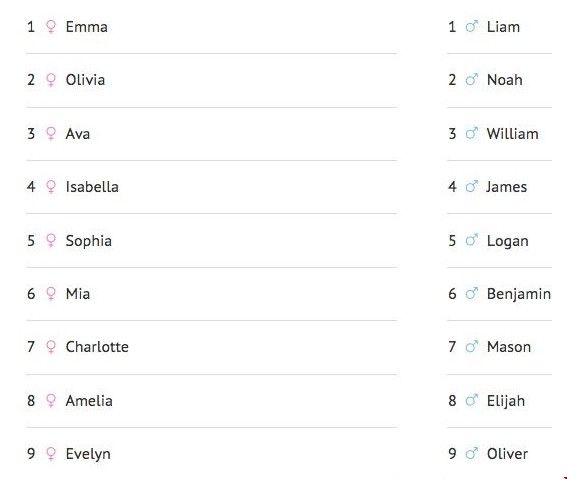Select the female icon next to Isabella

coord(51,187)
